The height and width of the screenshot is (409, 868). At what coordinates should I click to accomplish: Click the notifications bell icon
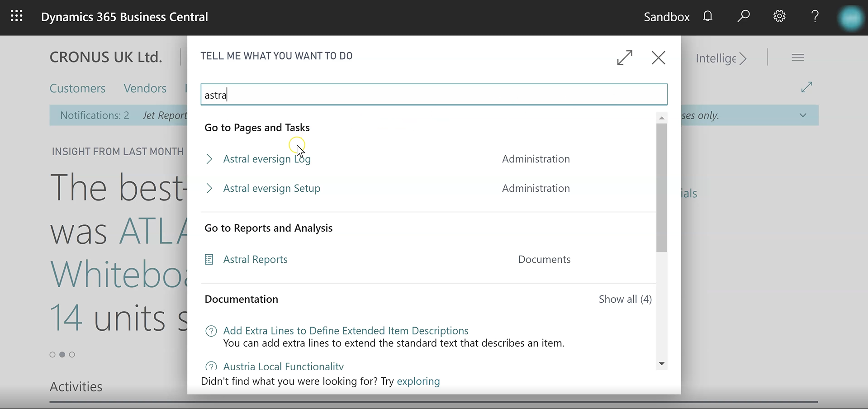click(708, 17)
